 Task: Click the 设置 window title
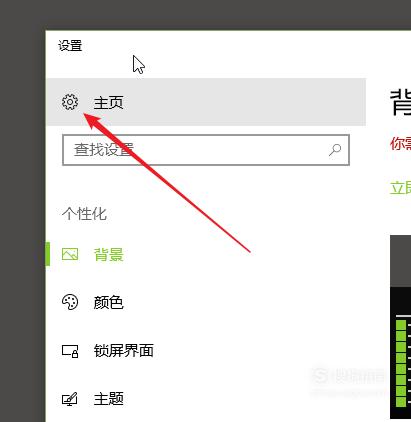pyautogui.click(x=70, y=46)
